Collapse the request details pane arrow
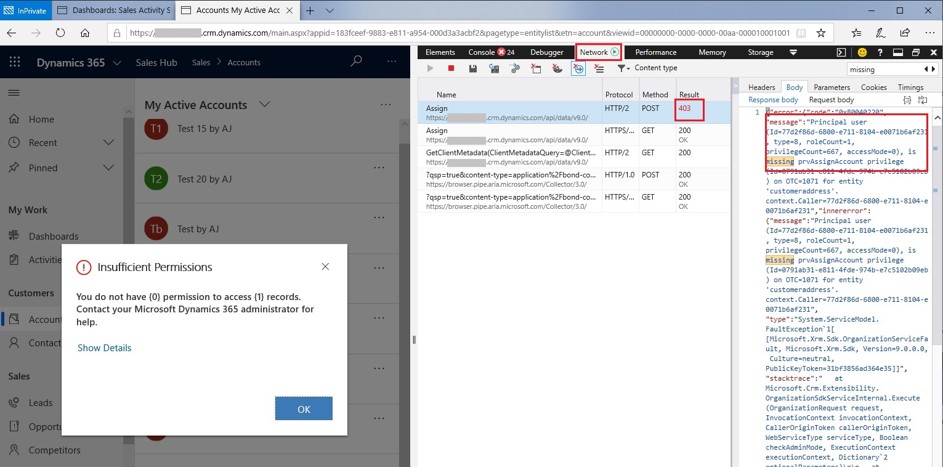Image resolution: width=943 pixels, height=467 pixels. point(735,87)
